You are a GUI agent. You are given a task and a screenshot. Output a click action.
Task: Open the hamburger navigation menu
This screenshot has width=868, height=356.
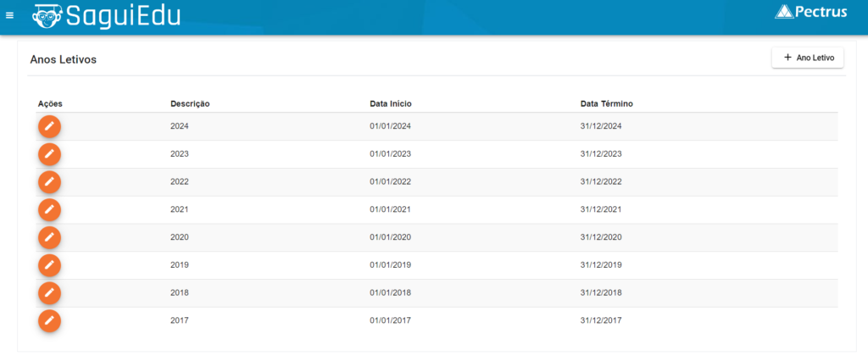point(10,15)
